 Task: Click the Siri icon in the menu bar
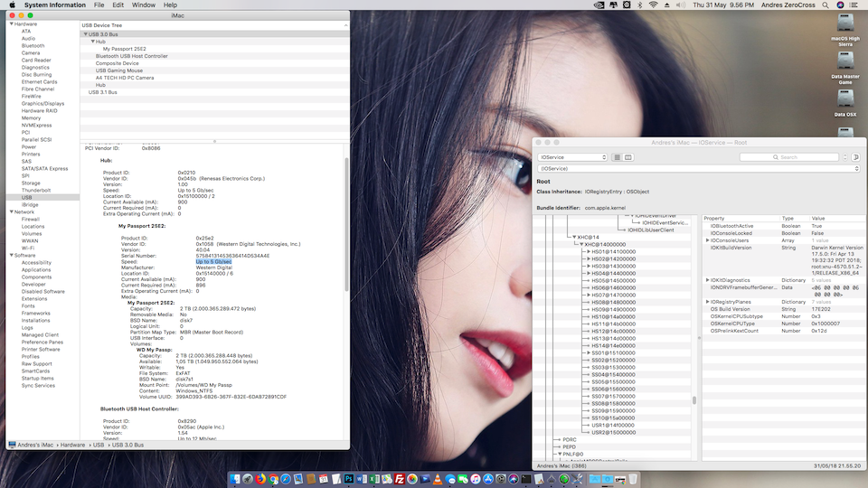point(841,5)
